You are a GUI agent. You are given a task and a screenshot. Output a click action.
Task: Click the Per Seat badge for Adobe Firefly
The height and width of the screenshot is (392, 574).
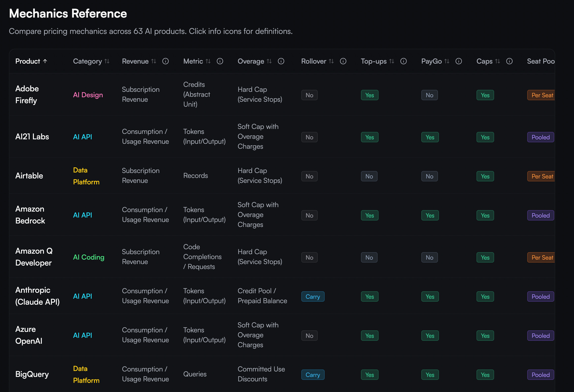coord(541,95)
